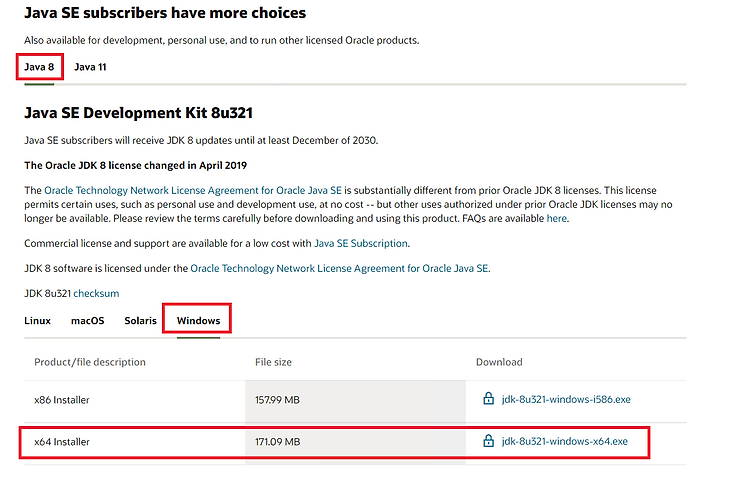The width and height of the screenshot is (750, 500).
Task: Download jdk-8u321-windows-x64.exe
Action: point(564,441)
